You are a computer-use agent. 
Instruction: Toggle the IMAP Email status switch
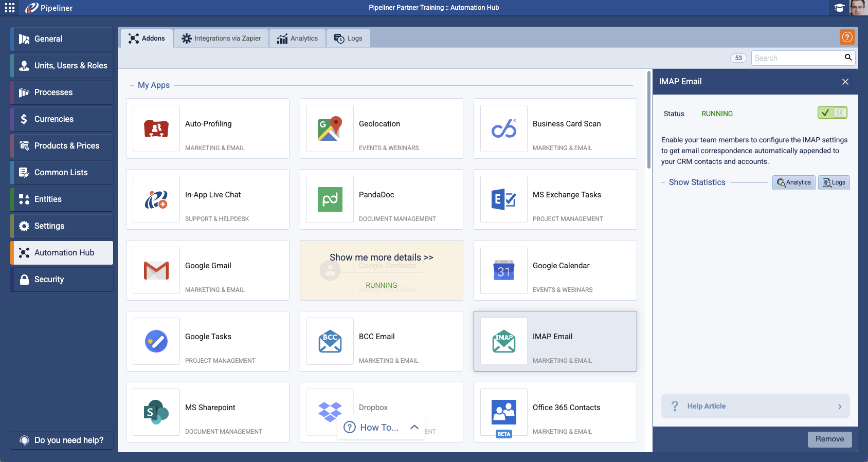point(832,113)
